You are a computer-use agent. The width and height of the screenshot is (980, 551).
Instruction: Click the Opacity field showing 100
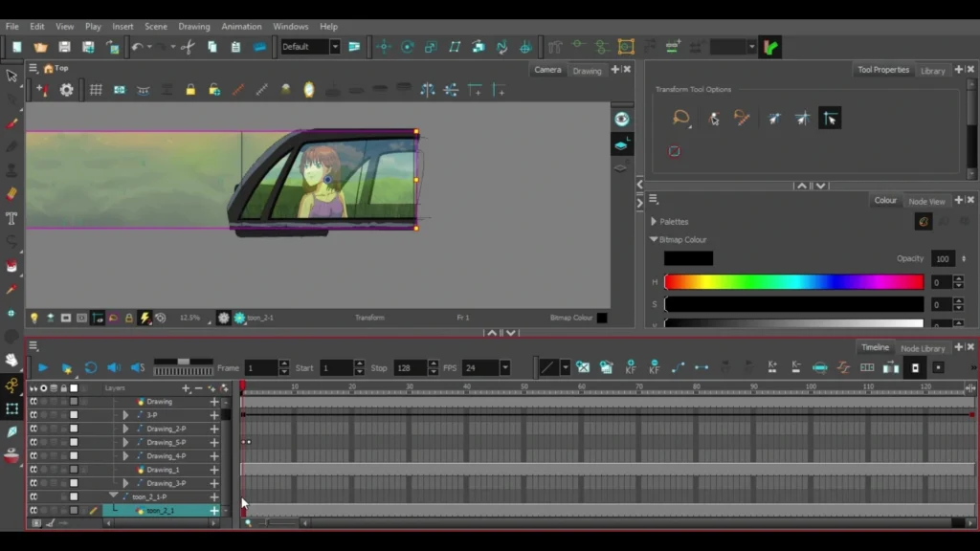click(943, 258)
